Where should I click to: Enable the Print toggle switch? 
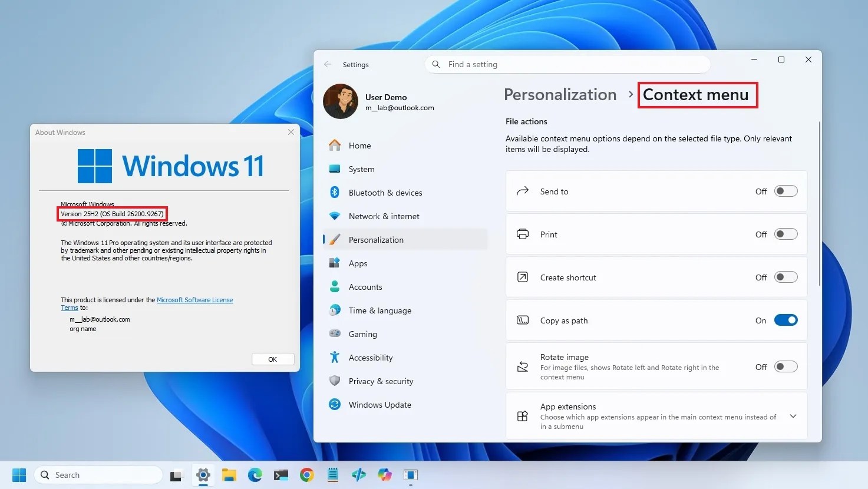point(786,234)
